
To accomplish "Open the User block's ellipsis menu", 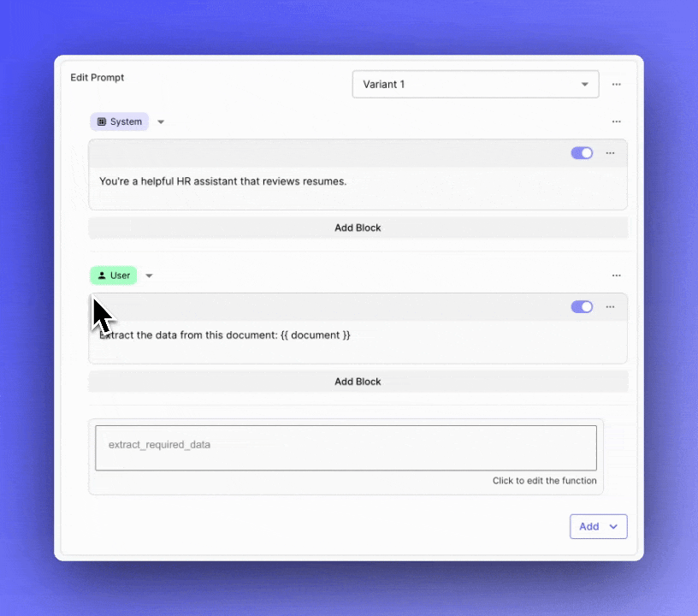I will (610, 307).
